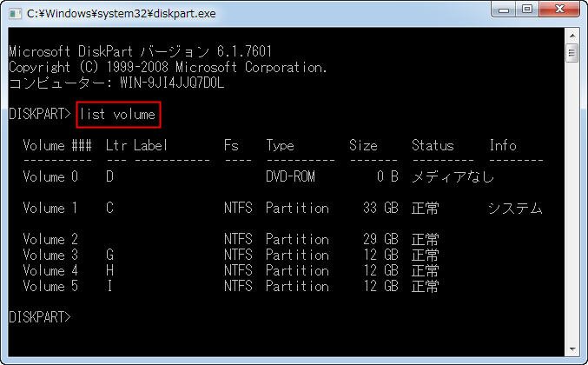The width and height of the screenshot is (588, 365).
Task: Click the 'list volume' command text
Action: pos(117,114)
